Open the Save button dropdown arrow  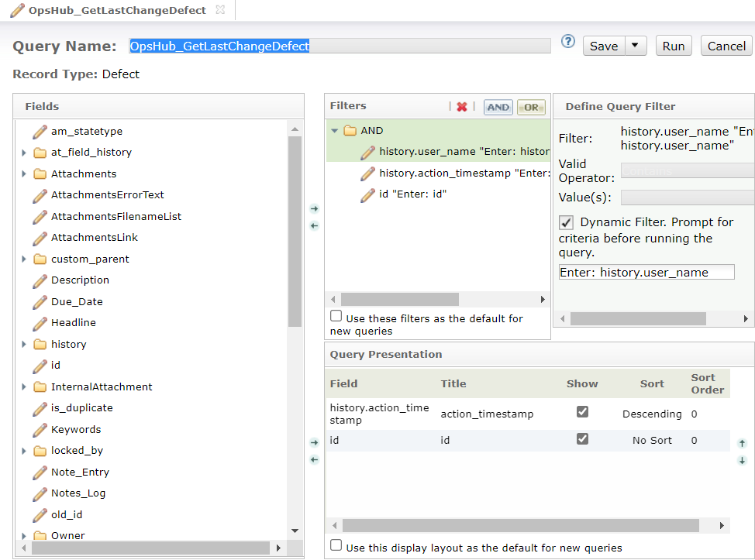pos(636,46)
